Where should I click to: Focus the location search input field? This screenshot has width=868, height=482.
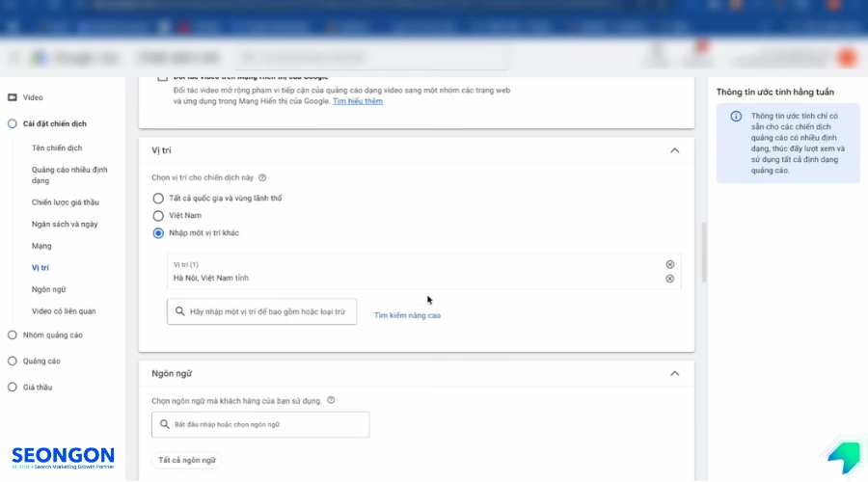click(x=261, y=311)
